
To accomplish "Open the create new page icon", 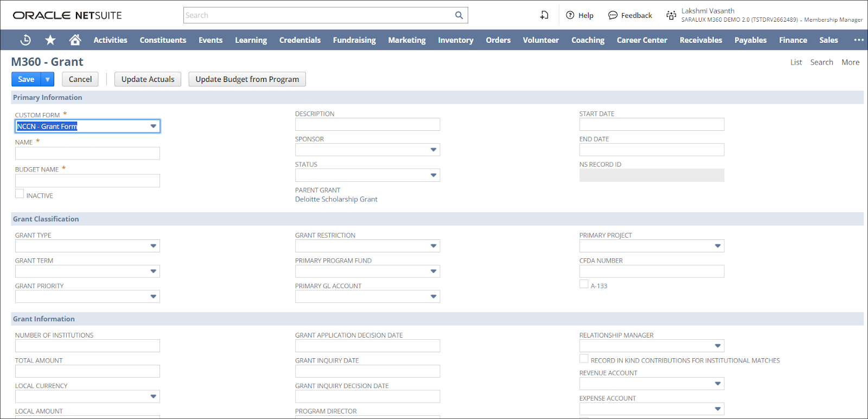I will click(x=544, y=15).
